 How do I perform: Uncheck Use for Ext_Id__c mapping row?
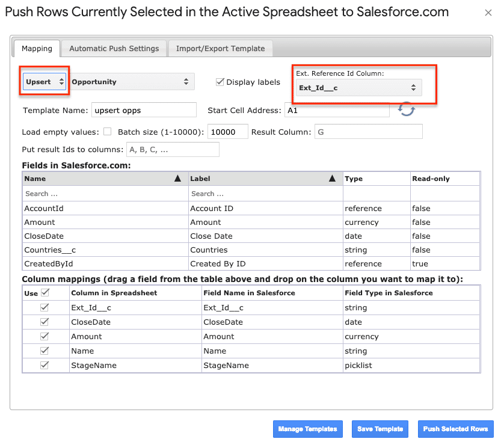[x=45, y=307]
